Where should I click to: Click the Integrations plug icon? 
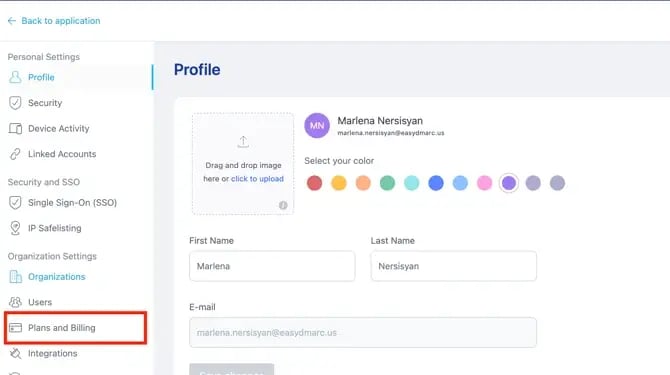tap(15, 353)
